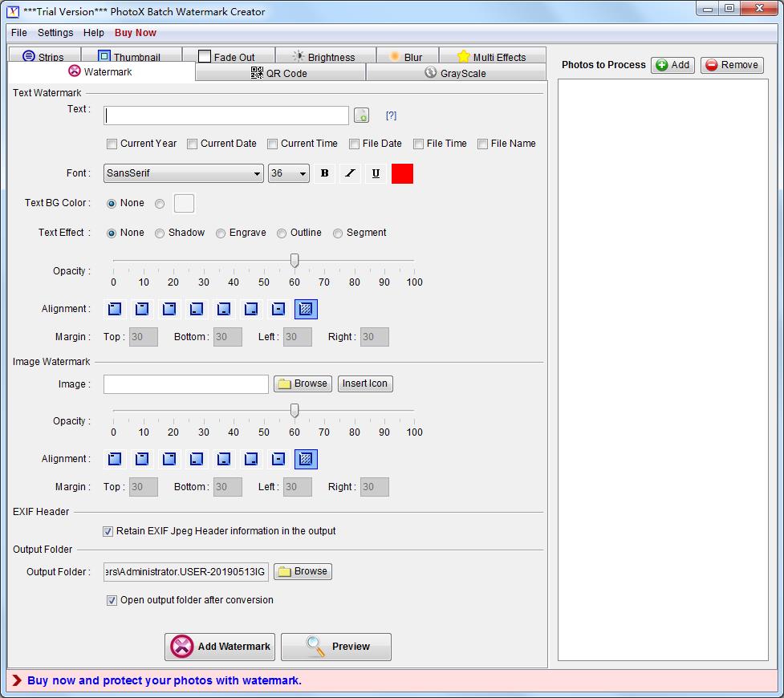Set image watermark alignment to bottom-right
The image size is (784, 698).
(x=251, y=459)
